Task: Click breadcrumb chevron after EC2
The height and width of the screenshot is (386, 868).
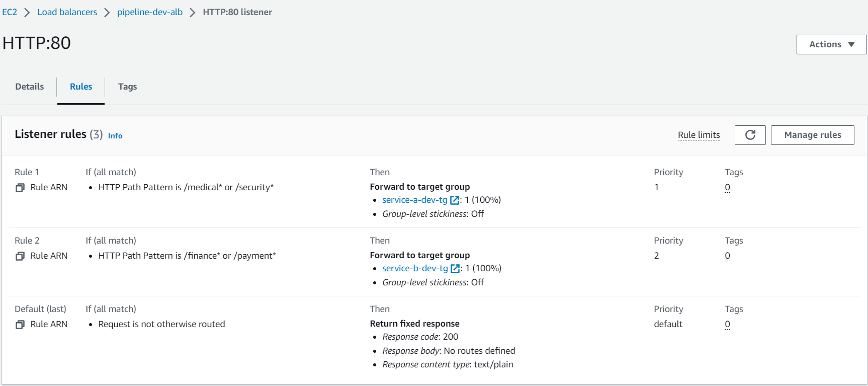Action: 27,13
